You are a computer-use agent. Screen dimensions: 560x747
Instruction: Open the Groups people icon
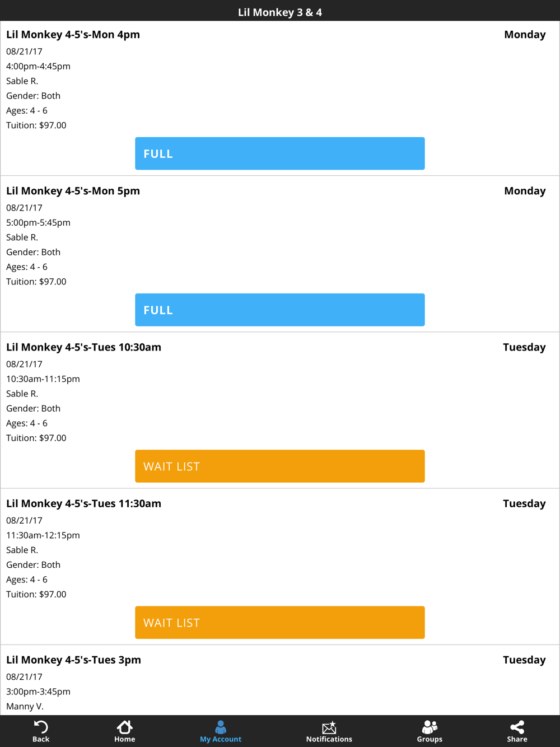pyautogui.click(x=430, y=727)
